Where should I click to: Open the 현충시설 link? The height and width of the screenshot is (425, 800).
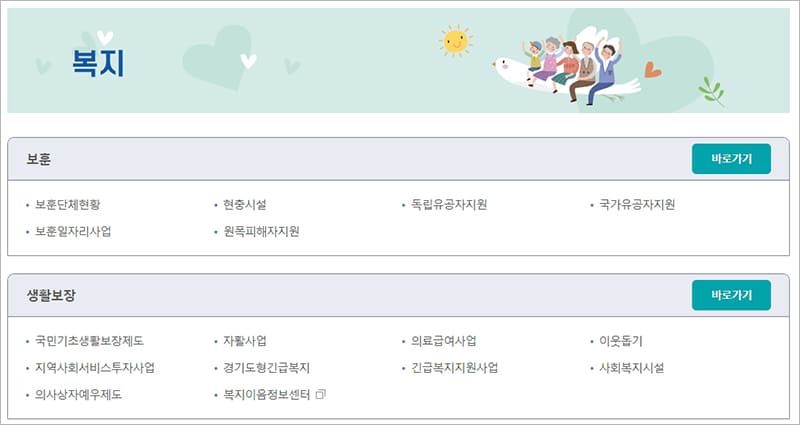point(245,205)
